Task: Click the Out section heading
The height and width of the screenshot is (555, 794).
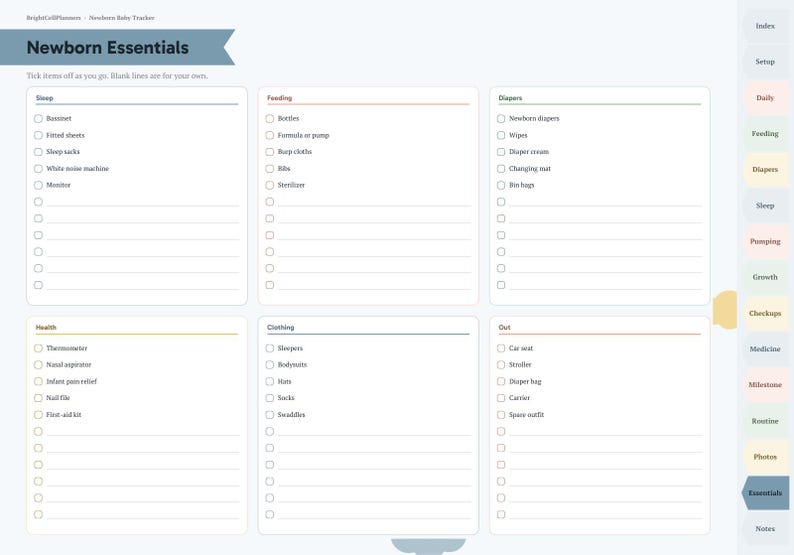Action: 504,328
